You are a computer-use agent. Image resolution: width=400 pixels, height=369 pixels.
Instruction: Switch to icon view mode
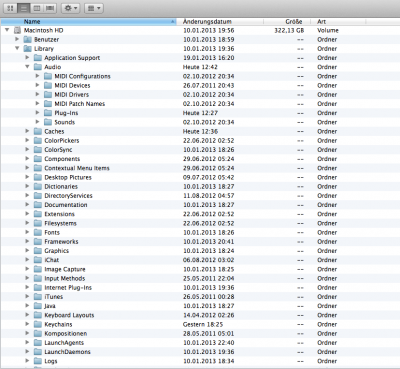(x=10, y=8)
